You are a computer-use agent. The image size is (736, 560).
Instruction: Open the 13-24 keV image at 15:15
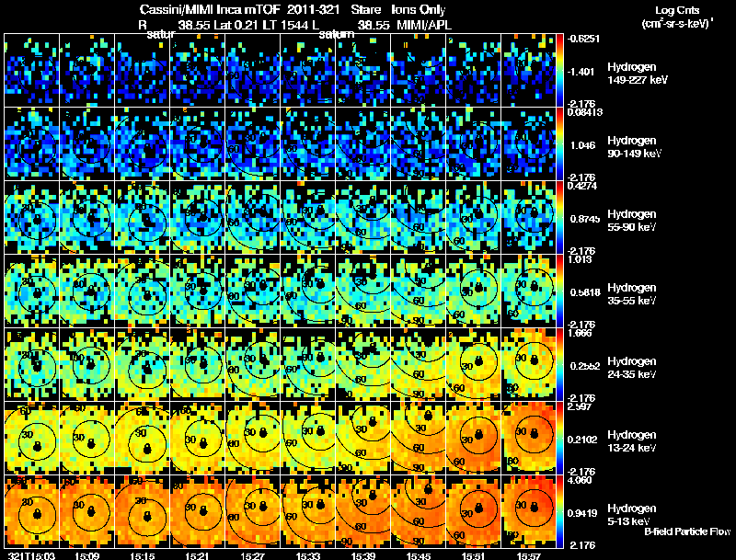(x=143, y=439)
